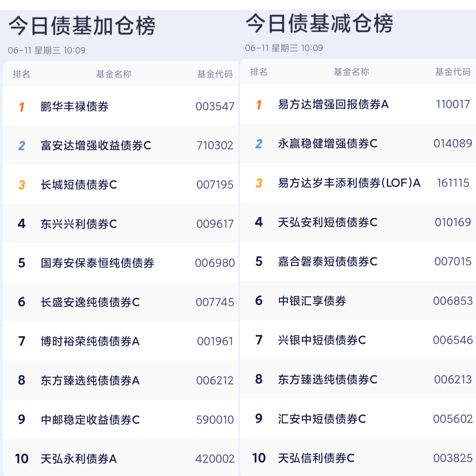Click fund code 007015
Image resolution: width=476 pixels, height=476 pixels.
tap(453, 261)
